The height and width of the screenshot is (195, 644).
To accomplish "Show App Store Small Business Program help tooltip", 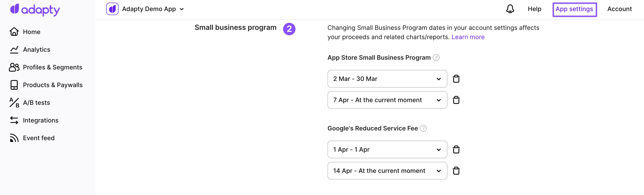I will click(436, 57).
